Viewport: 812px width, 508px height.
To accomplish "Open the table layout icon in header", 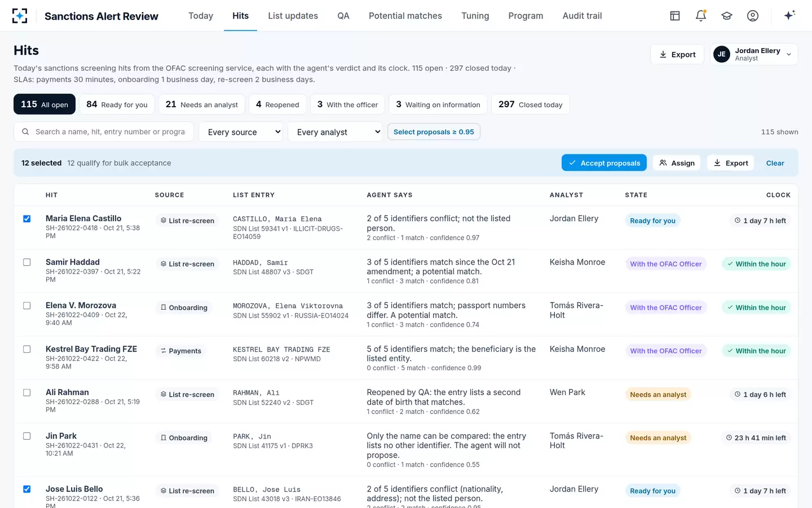I will point(675,16).
